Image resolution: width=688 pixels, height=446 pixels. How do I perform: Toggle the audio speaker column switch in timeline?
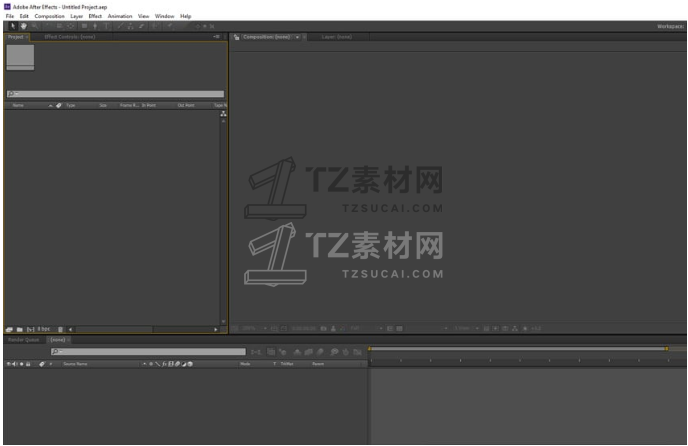pyautogui.click(x=14, y=364)
